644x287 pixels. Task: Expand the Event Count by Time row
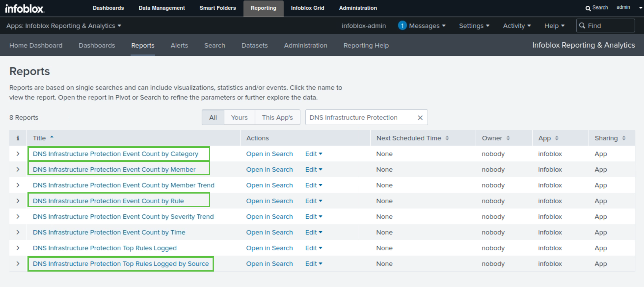[x=18, y=233]
